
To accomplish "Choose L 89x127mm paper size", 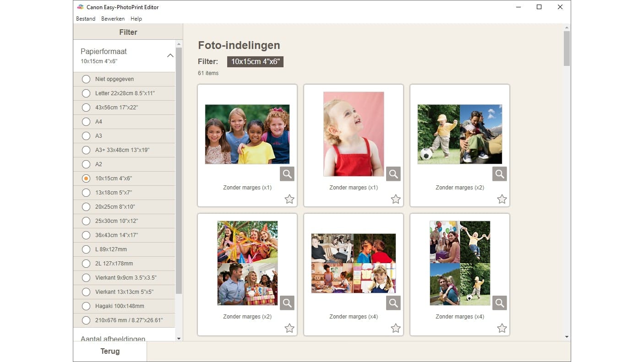I will tap(124, 249).
